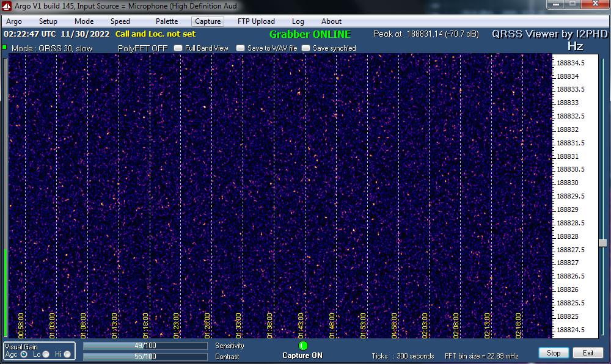
Task: Open the FTP Upload menu
Action: [x=256, y=21]
